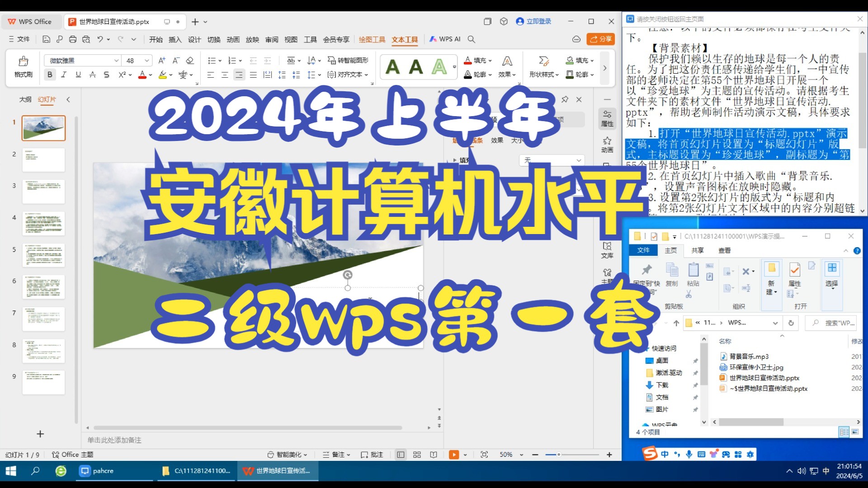Toggle Italic formatting

pos(64,75)
